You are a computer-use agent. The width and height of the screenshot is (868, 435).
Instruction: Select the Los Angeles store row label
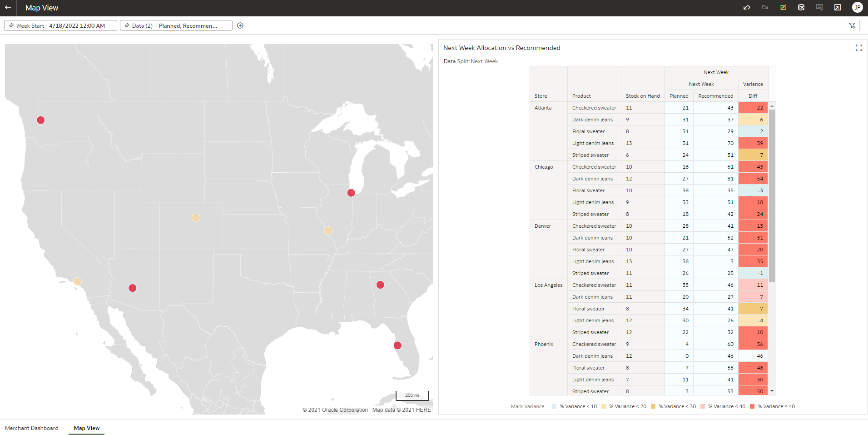pyautogui.click(x=549, y=285)
